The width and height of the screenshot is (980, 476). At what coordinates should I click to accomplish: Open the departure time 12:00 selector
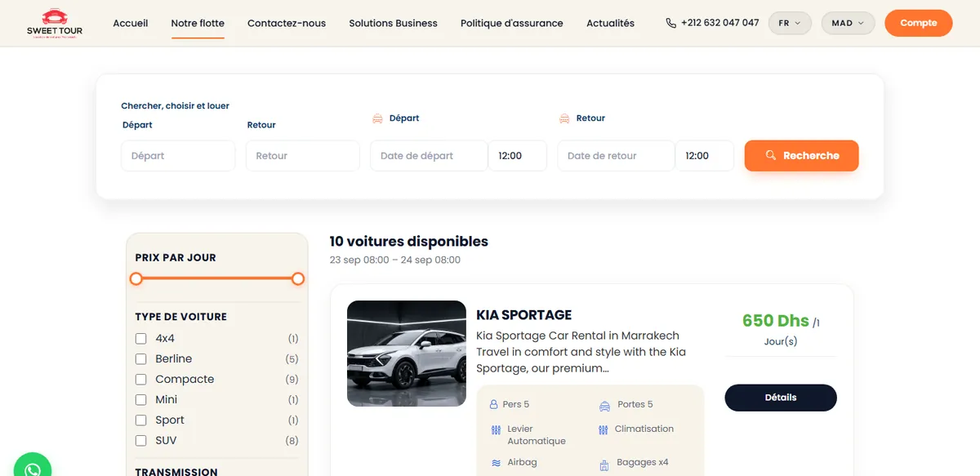point(518,156)
